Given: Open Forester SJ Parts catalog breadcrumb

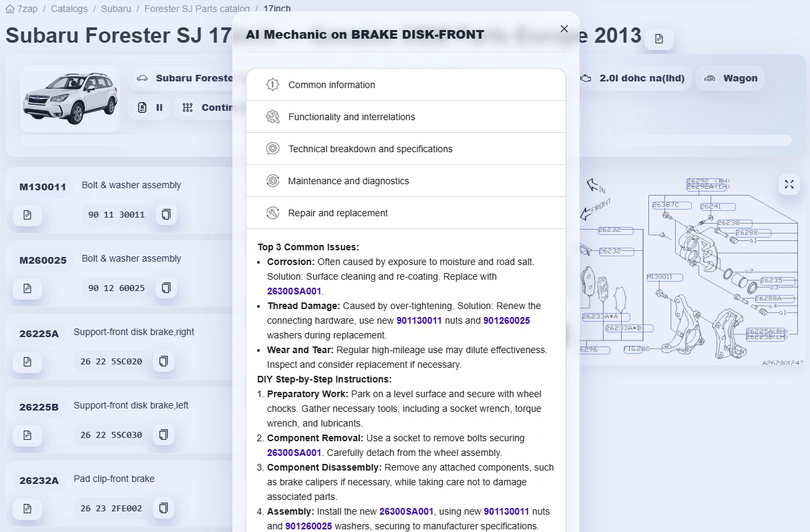Looking at the screenshot, I should point(197,9).
